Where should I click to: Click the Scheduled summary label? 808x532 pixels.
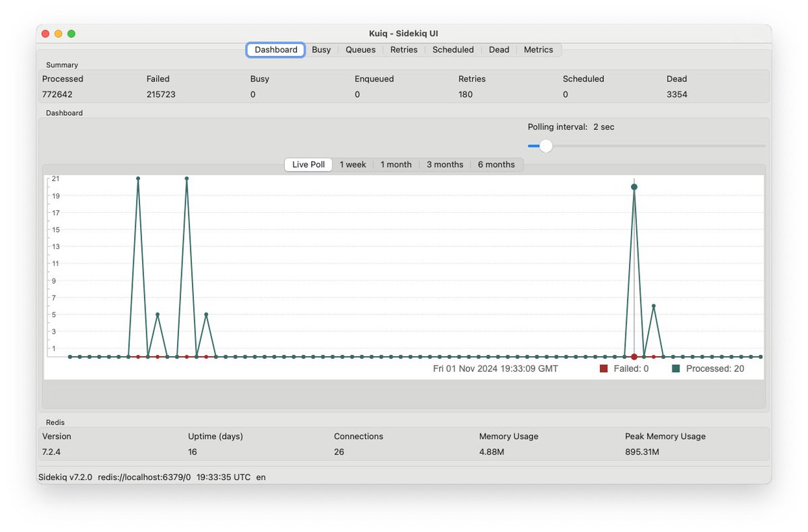point(584,79)
